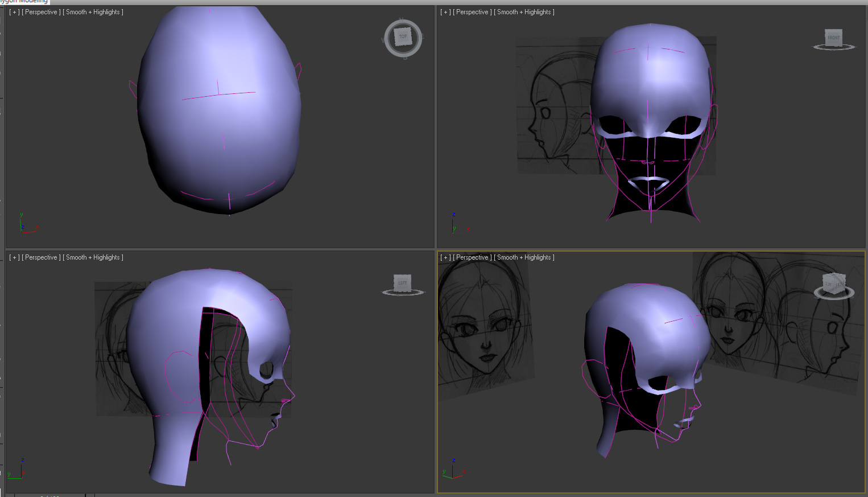The width and height of the screenshot is (868, 497).
Task: Select the head mesh in the FRONT ViewCube viewport
Action: click(650, 80)
